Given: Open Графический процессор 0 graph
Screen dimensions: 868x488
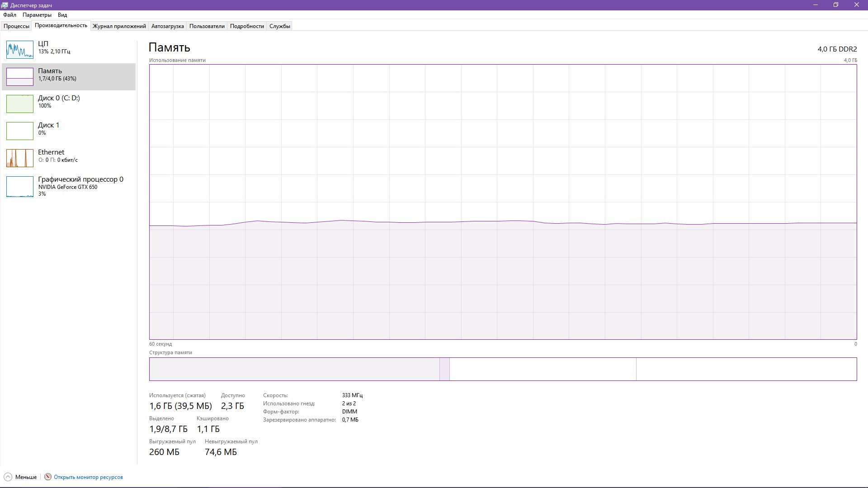Looking at the screenshot, I should click(x=69, y=187).
